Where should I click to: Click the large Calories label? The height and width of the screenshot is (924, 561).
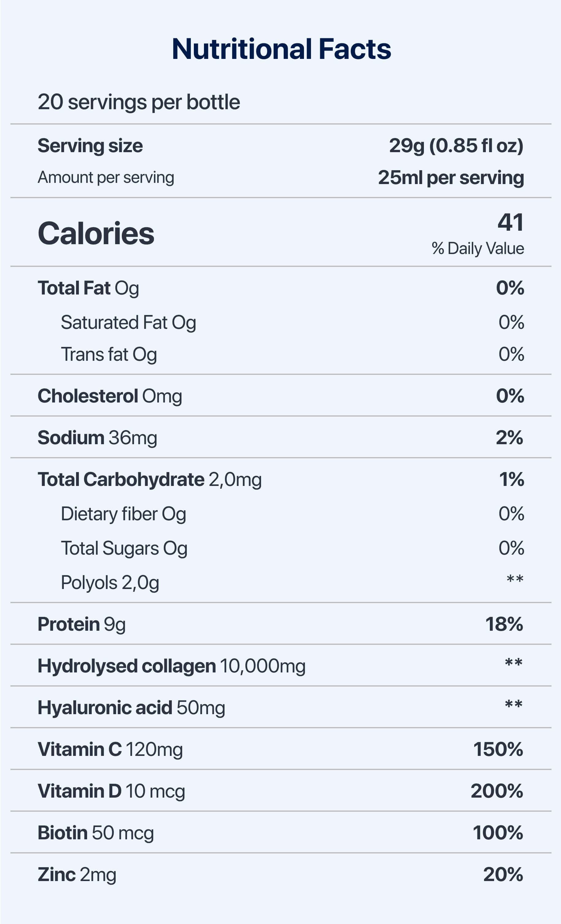point(96,233)
